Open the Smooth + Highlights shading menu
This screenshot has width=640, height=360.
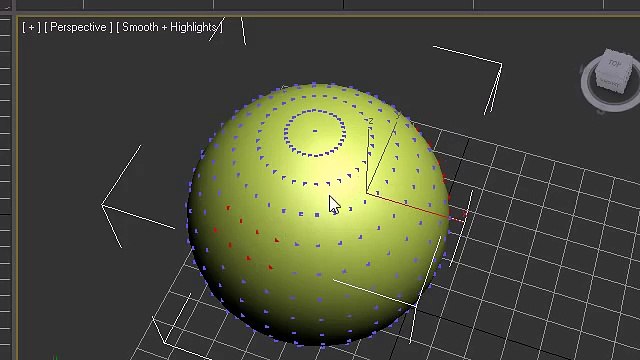tap(169, 27)
